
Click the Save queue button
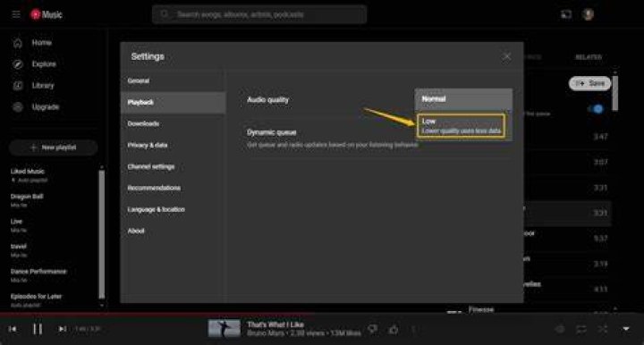[589, 83]
